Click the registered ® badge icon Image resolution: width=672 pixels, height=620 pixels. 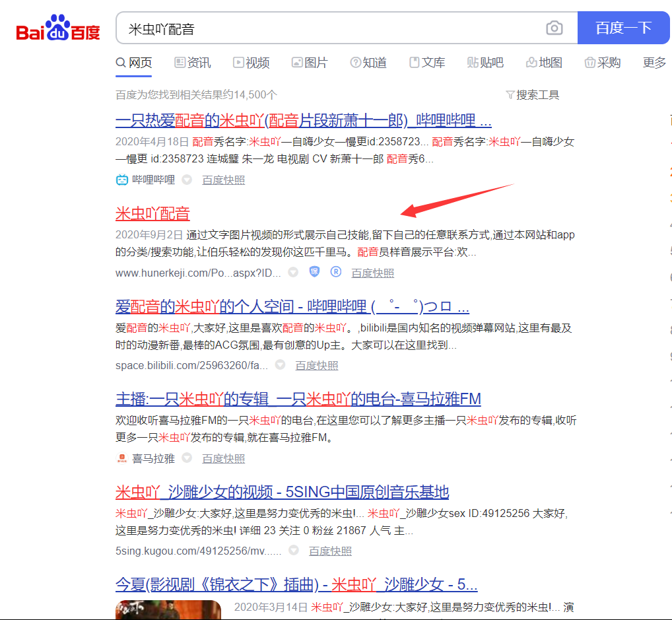[x=336, y=272]
